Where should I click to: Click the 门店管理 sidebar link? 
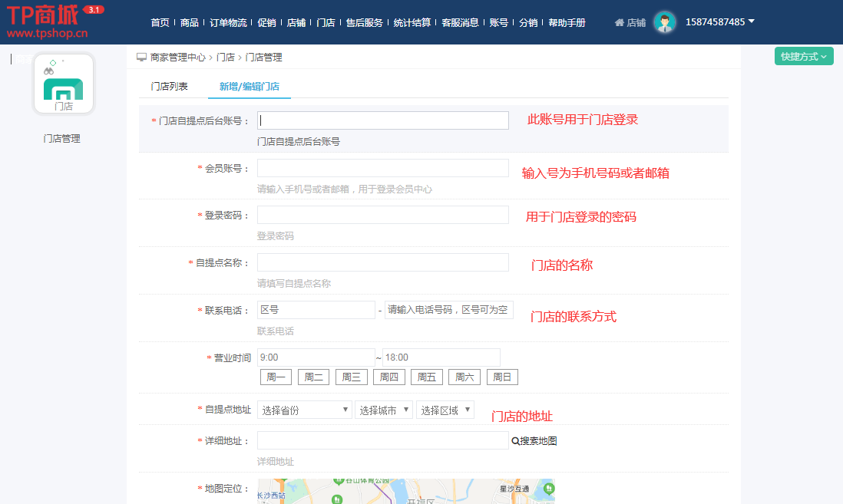[x=62, y=139]
